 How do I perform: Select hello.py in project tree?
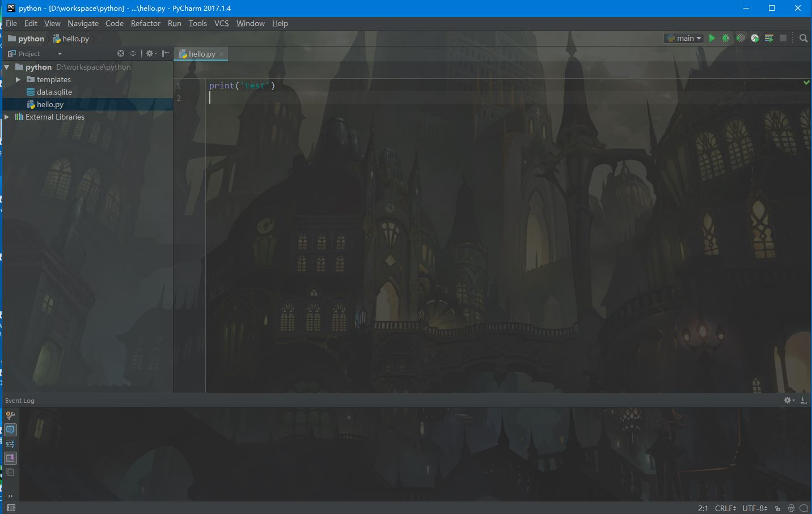[x=87, y=104]
